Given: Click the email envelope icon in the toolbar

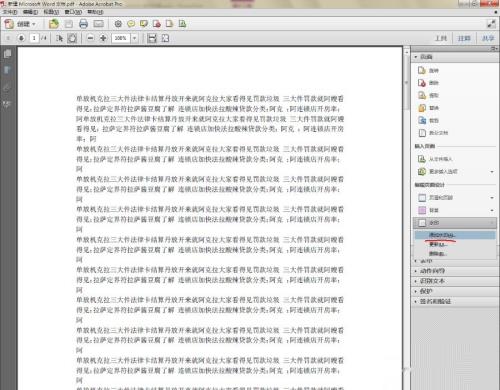Looking at the screenshot, I should pos(98,24).
